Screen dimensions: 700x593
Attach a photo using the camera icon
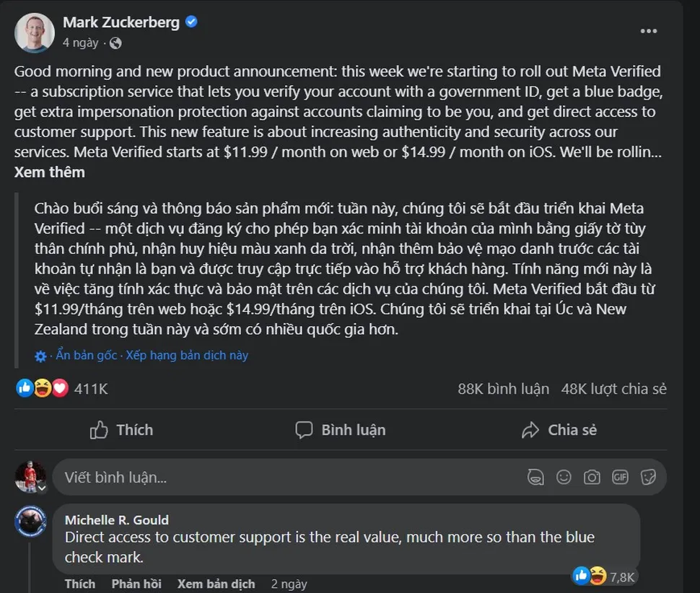pyautogui.click(x=592, y=477)
